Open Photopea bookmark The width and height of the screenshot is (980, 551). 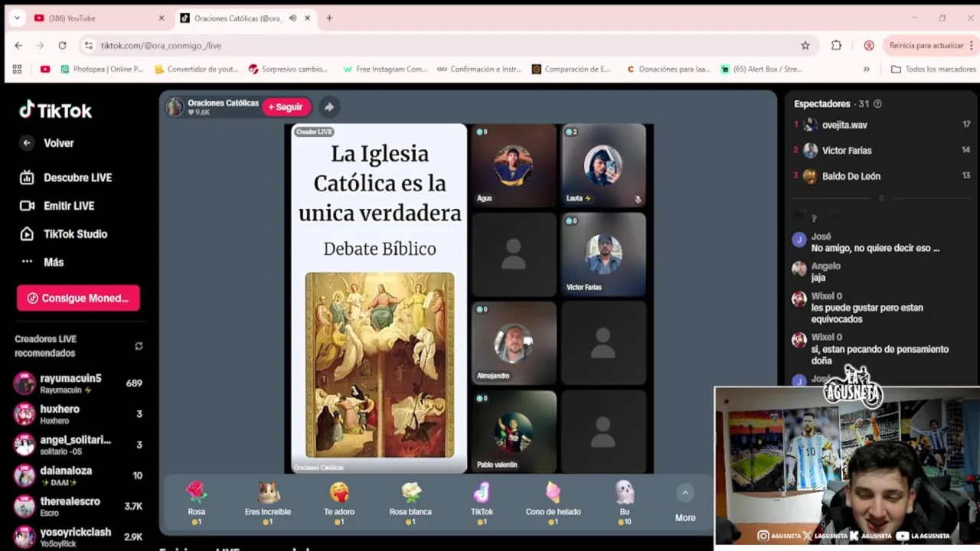click(x=102, y=69)
